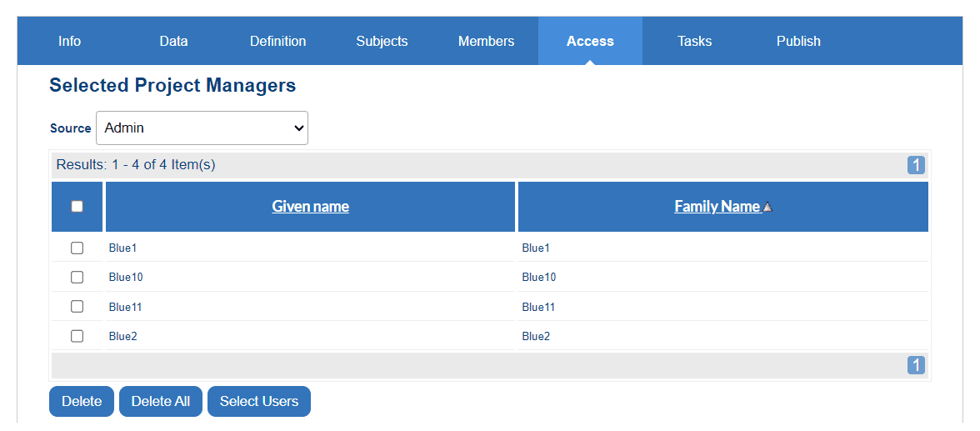Click the top pagination page 1 badge
This screenshot has height=431, width=980.
point(916,165)
